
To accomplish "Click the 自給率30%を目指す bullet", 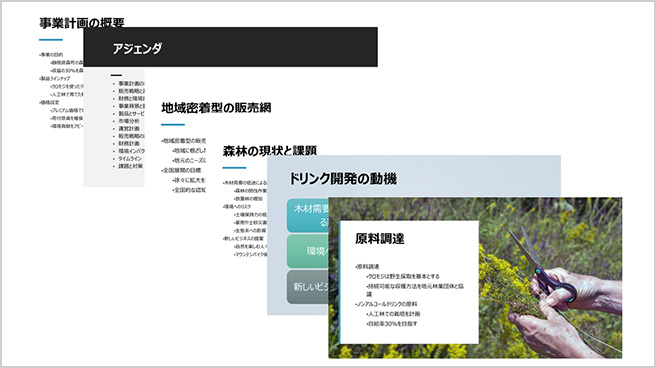I will [392, 324].
